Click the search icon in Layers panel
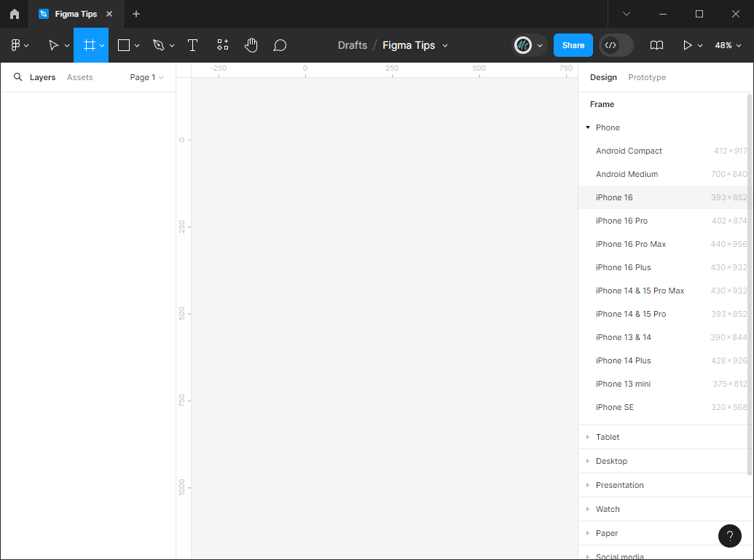 click(x=17, y=77)
